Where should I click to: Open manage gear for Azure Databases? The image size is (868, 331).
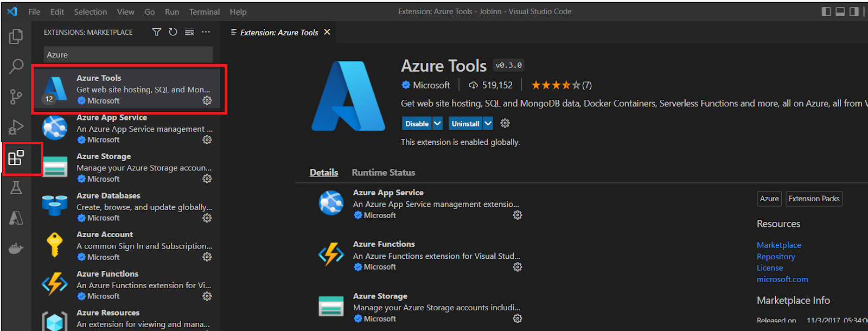point(207,218)
